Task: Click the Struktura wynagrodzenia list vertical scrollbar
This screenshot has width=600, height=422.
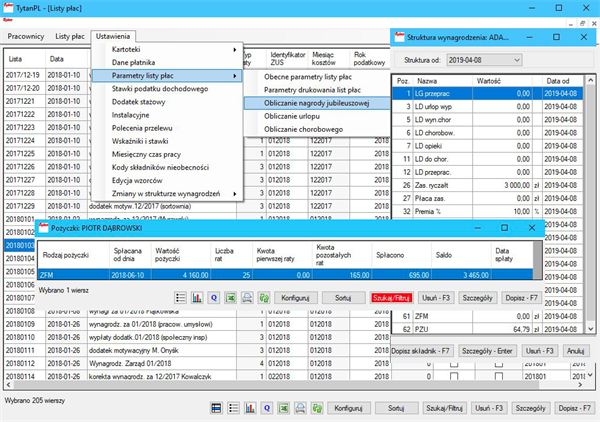Action: (x=590, y=200)
